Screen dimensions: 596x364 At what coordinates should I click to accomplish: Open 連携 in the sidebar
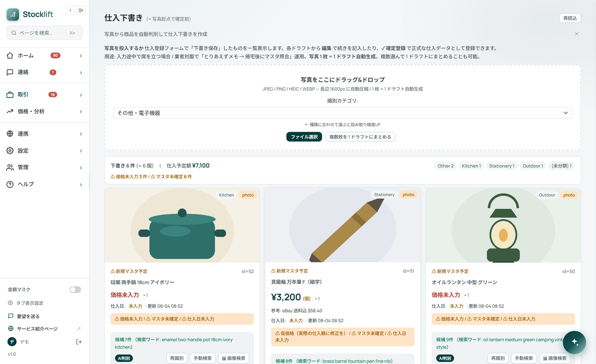(x=44, y=134)
